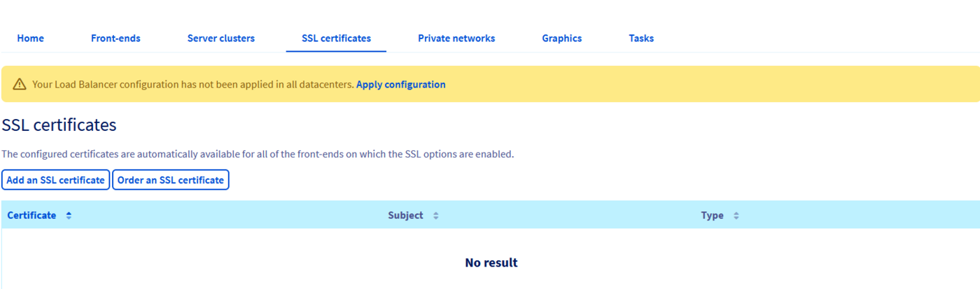Click the No result message in the table
The image size is (980, 289).
(491, 263)
